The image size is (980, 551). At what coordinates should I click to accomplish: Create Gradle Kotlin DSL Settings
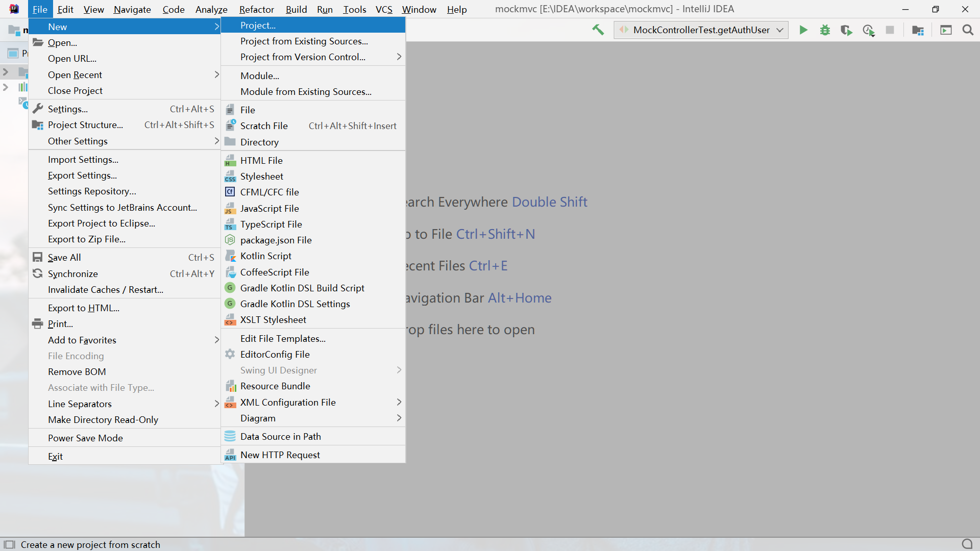(x=313, y=304)
